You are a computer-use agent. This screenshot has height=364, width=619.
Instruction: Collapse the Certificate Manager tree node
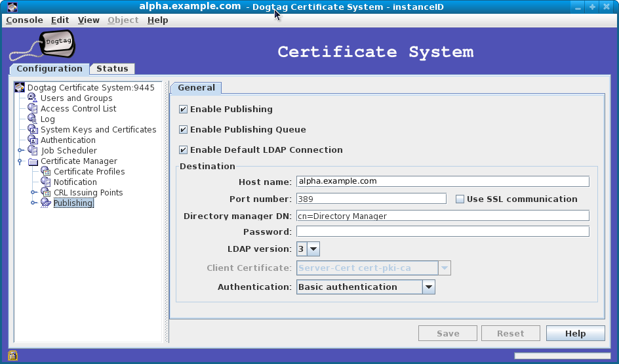20,161
